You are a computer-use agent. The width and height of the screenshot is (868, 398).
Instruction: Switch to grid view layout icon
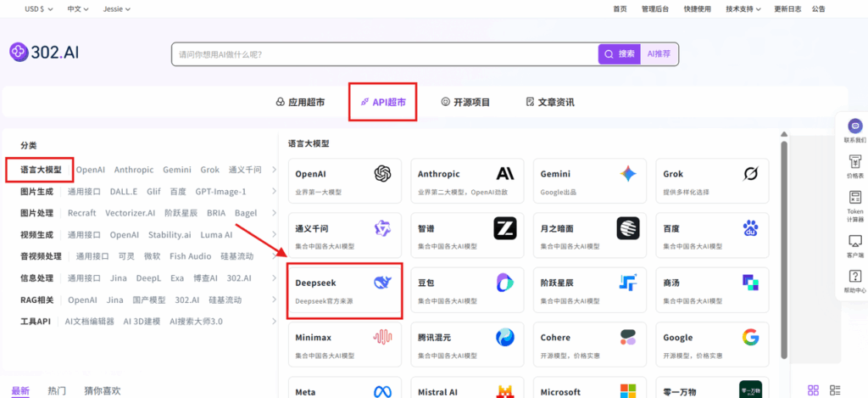pos(813,390)
